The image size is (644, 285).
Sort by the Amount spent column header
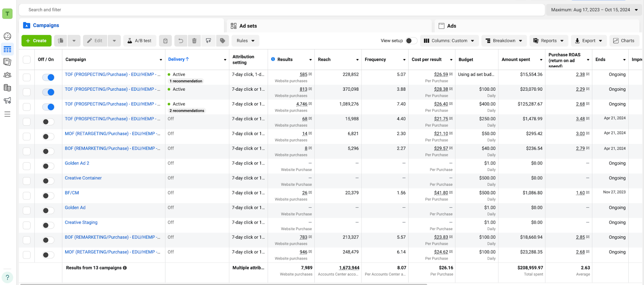(516, 59)
